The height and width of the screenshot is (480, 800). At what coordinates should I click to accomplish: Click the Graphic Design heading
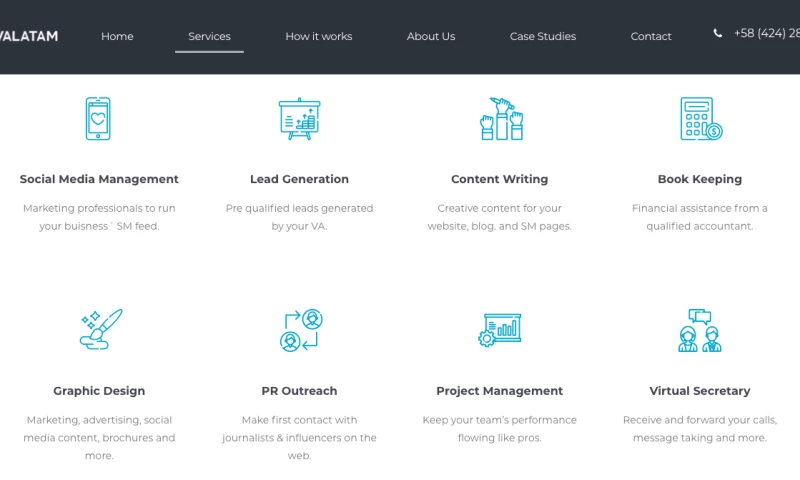pos(99,391)
